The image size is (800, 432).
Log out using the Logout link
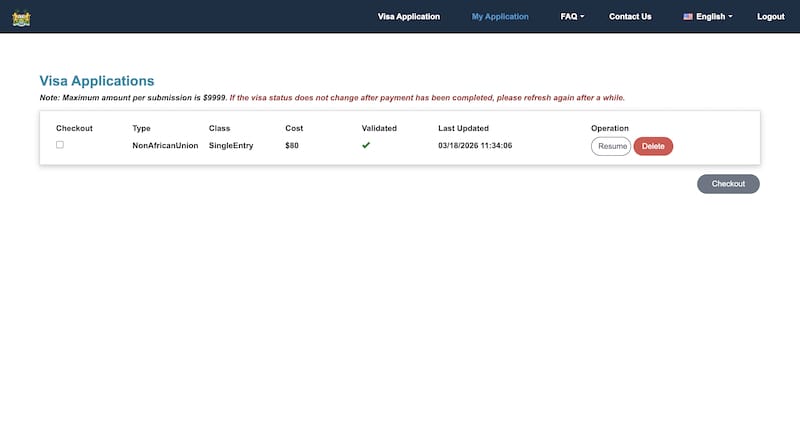click(x=770, y=17)
